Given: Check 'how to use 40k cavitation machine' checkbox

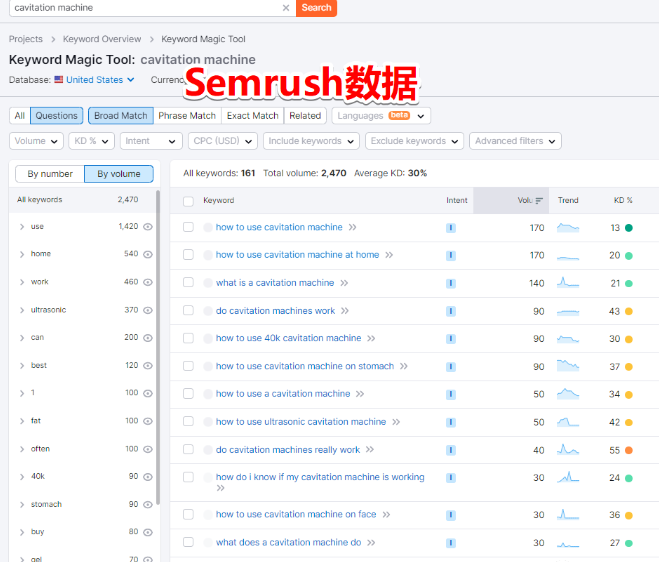Looking at the screenshot, I should (188, 338).
